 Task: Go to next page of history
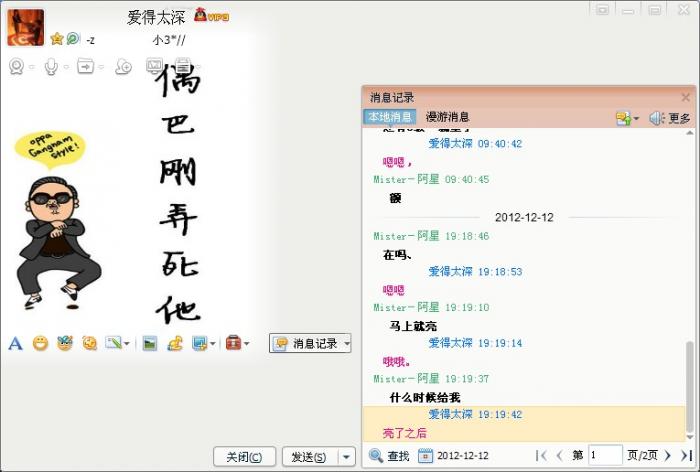pos(668,455)
